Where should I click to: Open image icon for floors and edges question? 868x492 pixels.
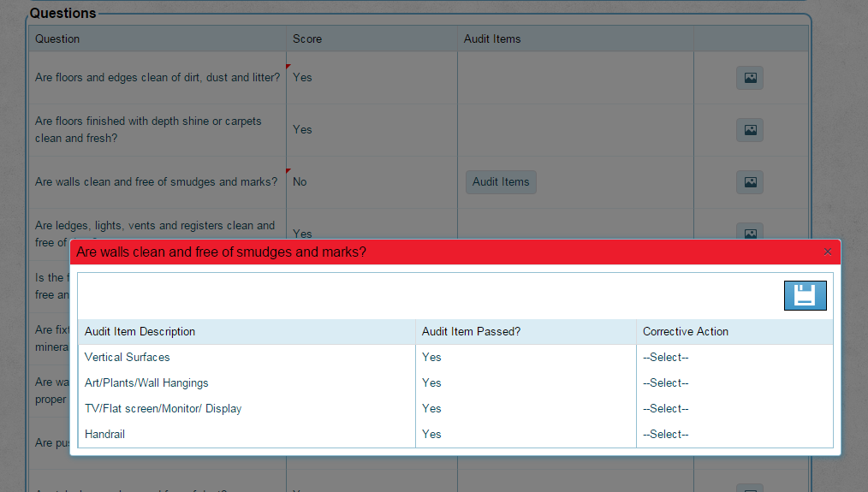pos(749,78)
